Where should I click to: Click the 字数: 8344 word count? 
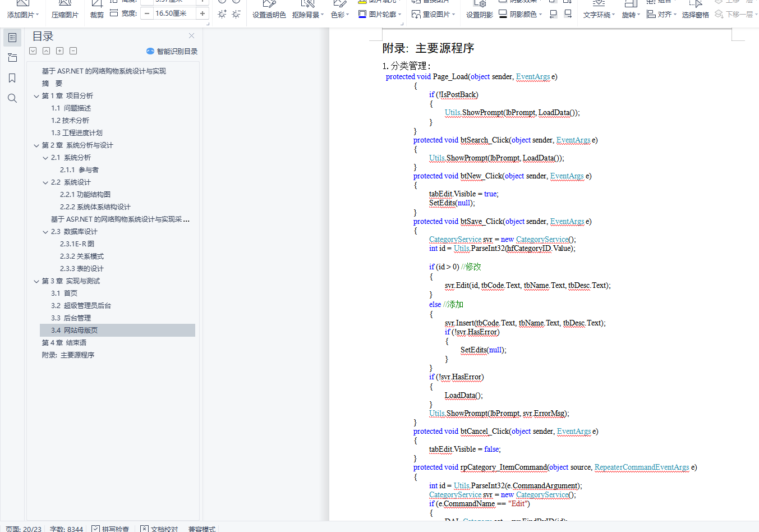pos(66,529)
